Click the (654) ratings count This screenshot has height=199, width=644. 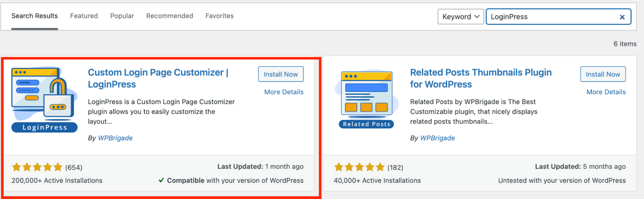pyautogui.click(x=74, y=167)
